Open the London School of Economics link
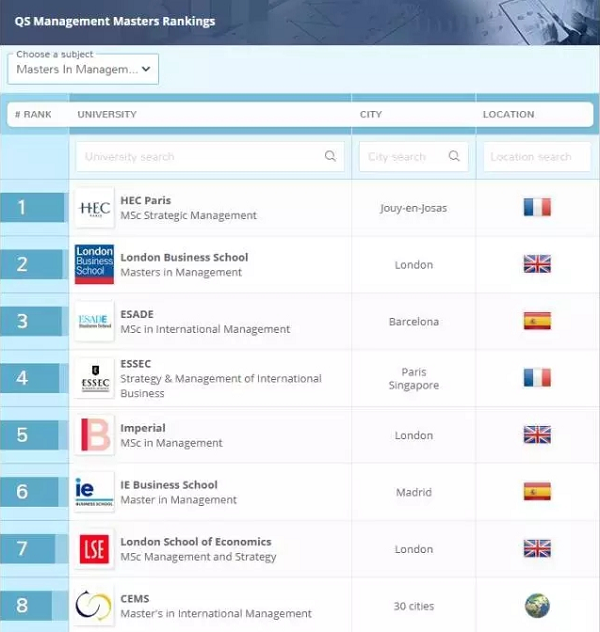The image size is (600, 632). (x=195, y=542)
